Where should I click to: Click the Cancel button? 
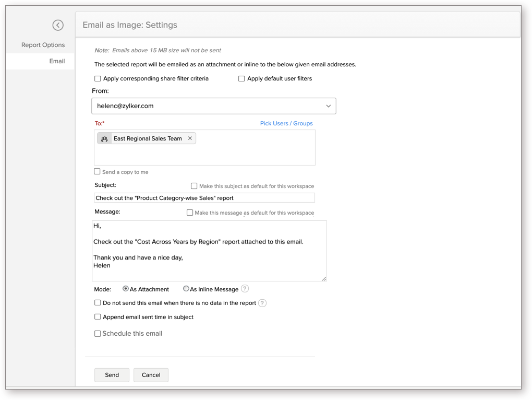[151, 375]
